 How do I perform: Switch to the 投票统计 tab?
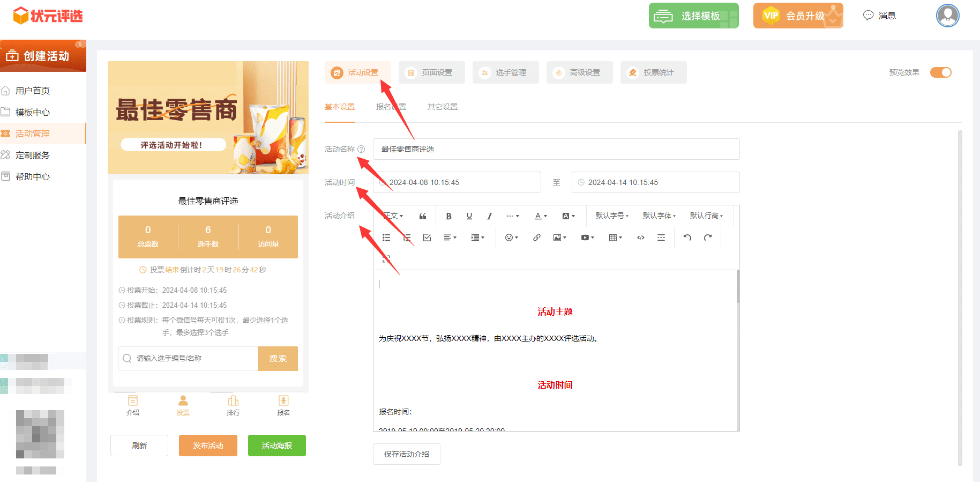[x=653, y=72]
